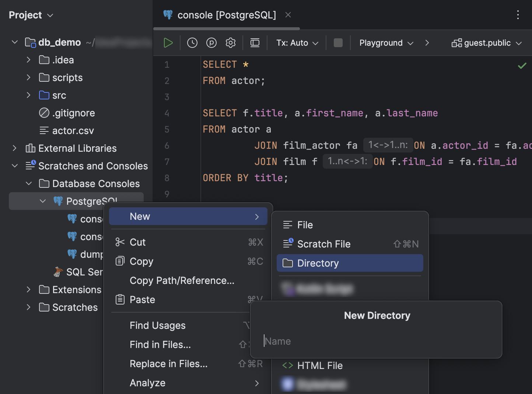Collapse the db_demo project root

tap(14, 42)
